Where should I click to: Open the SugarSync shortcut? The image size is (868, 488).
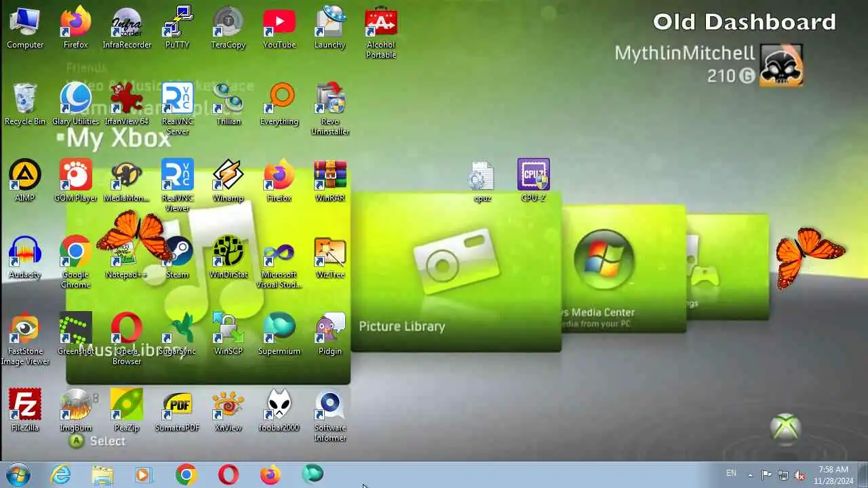click(x=178, y=334)
